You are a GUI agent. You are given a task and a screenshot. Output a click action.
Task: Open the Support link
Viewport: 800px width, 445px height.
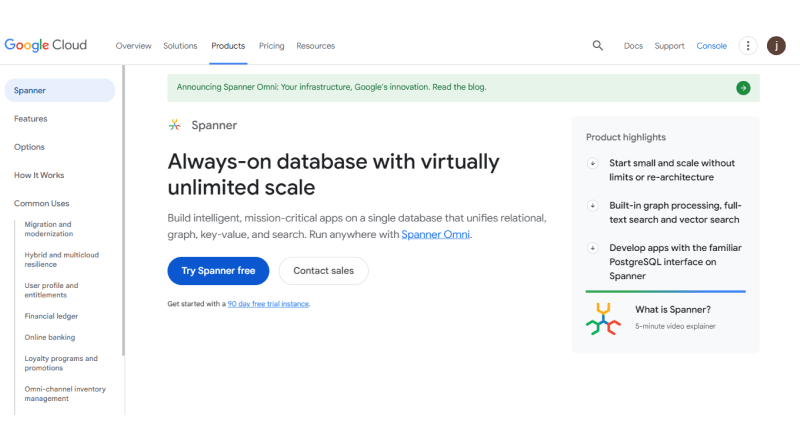click(669, 46)
